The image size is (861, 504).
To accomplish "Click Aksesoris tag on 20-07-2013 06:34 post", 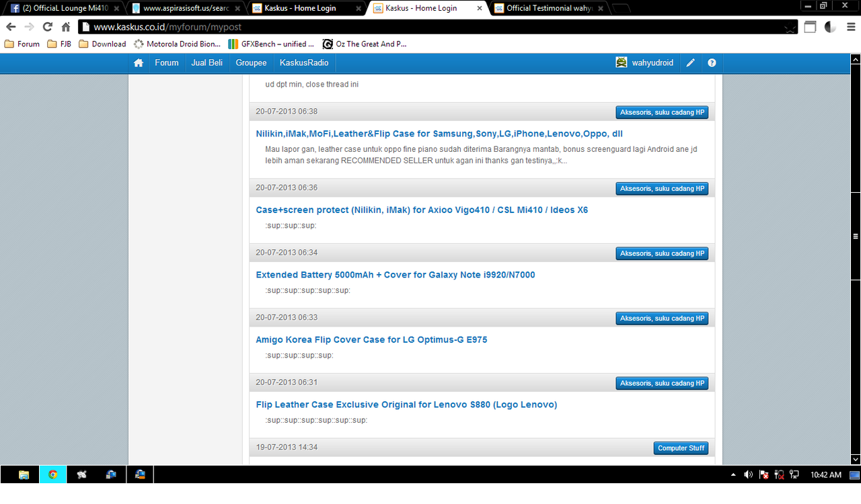I will click(662, 253).
